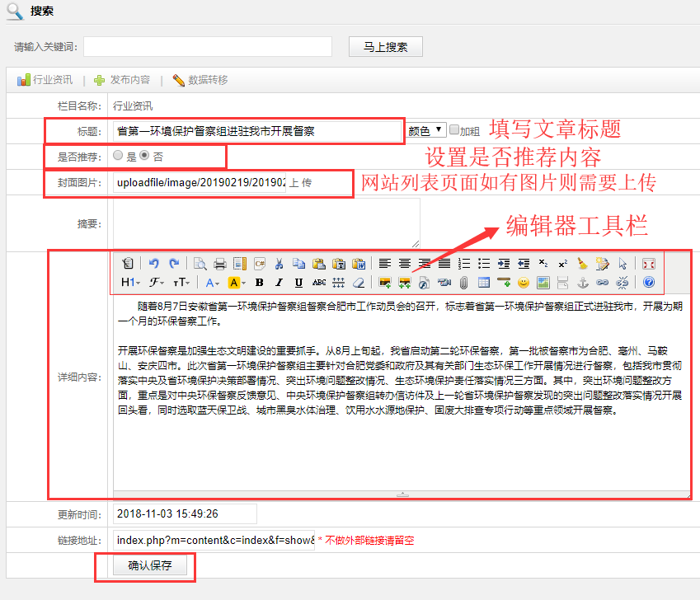
Task: Open the font family dropdown in editor
Action: (156, 283)
